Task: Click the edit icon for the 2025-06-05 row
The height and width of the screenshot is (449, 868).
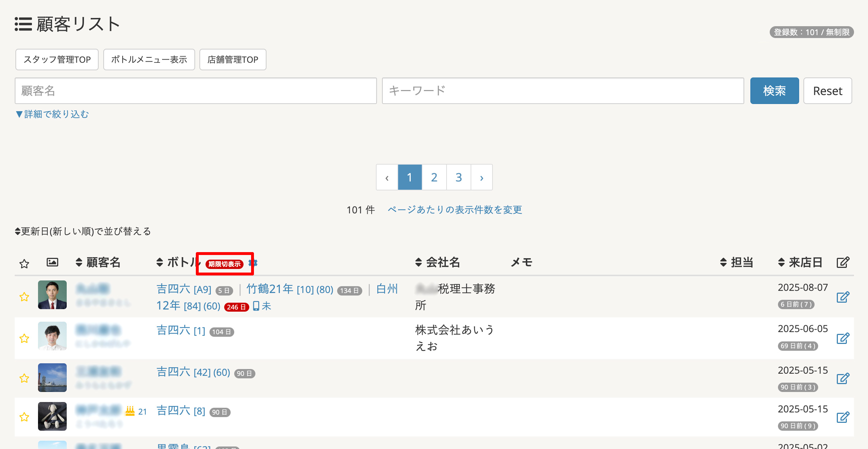Action: 843,338
